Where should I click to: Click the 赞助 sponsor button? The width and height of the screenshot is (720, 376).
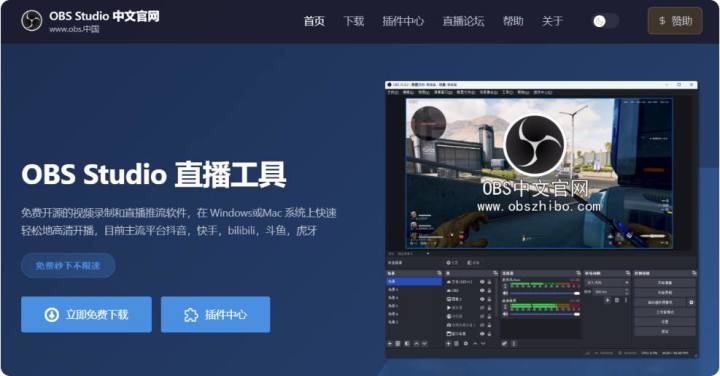(675, 21)
